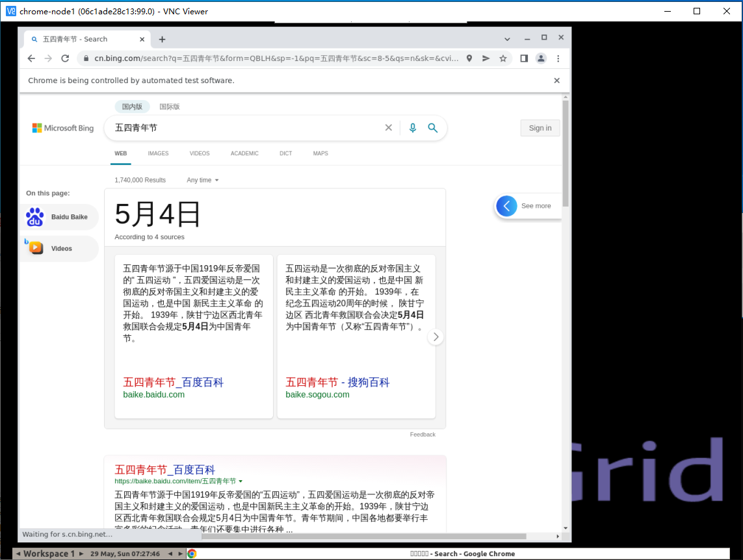Click the Bing voice search microphone icon
The image size is (743, 560).
click(412, 128)
